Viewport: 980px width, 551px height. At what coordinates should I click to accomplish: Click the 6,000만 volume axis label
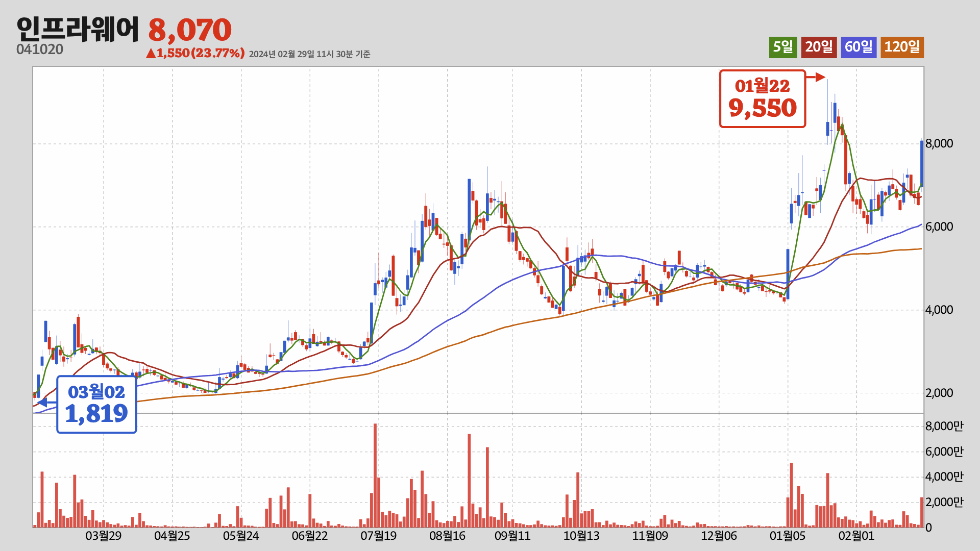click(x=944, y=452)
